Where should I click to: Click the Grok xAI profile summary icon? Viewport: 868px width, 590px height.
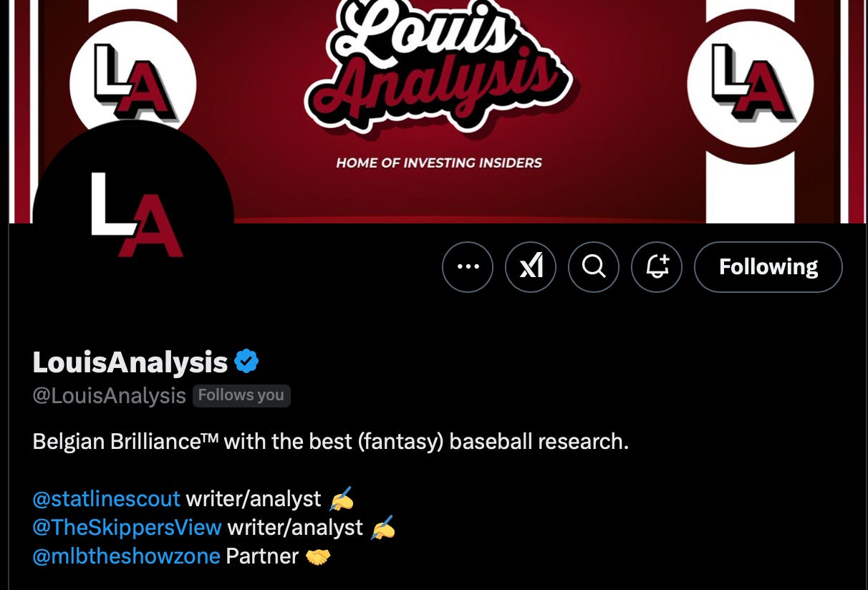click(x=531, y=267)
